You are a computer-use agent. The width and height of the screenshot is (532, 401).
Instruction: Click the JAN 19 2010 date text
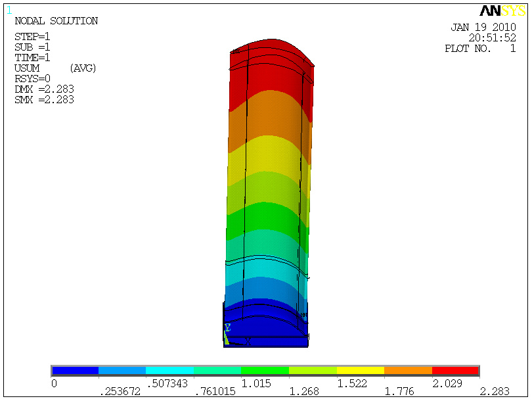coord(483,28)
